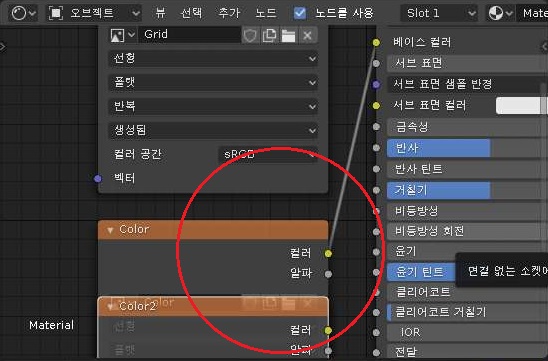548x361 pixels.
Task: Open the 선택 menu
Action: click(x=191, y=13)
